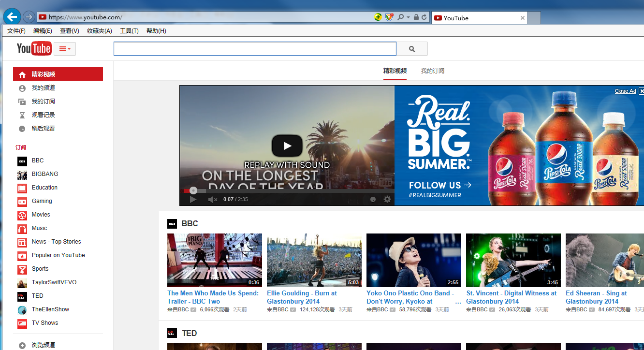
Task: Click the Watch Later clock icon in player
Action: click(x=373, y=199)
